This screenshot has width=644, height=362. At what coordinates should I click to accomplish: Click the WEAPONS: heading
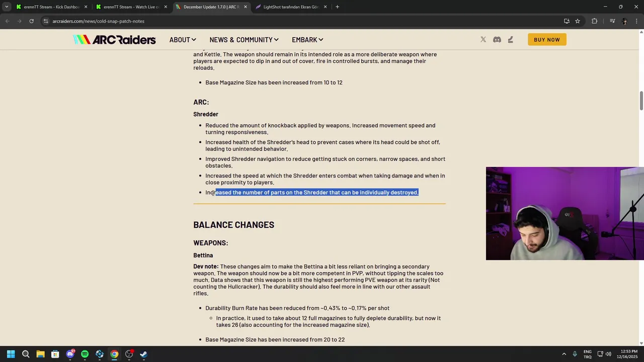coord(211,243)
